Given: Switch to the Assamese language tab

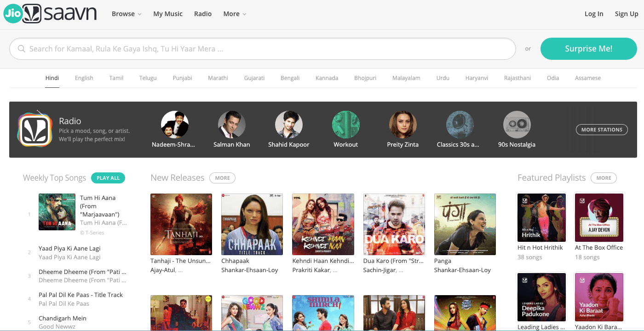Looking at the screenshot, I should click(588, 78).
